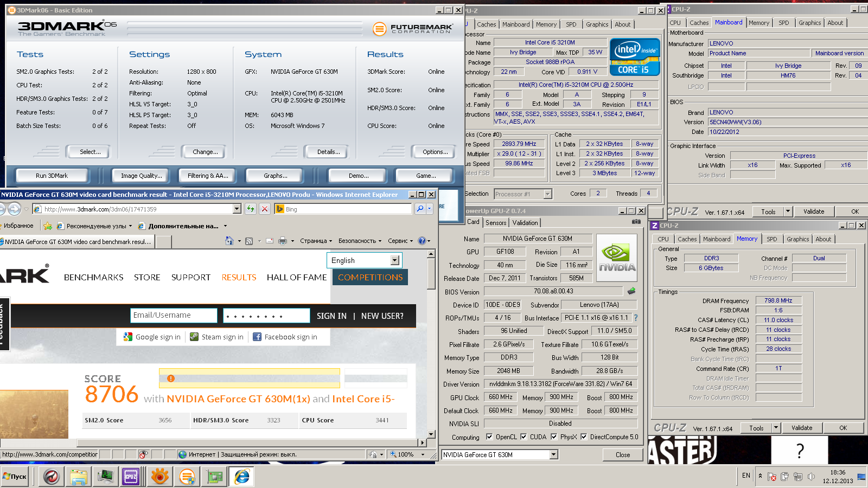Click the SIGN IN link
Image resolution: width=868 pixels, height=488 pixels.
[331, 316]
